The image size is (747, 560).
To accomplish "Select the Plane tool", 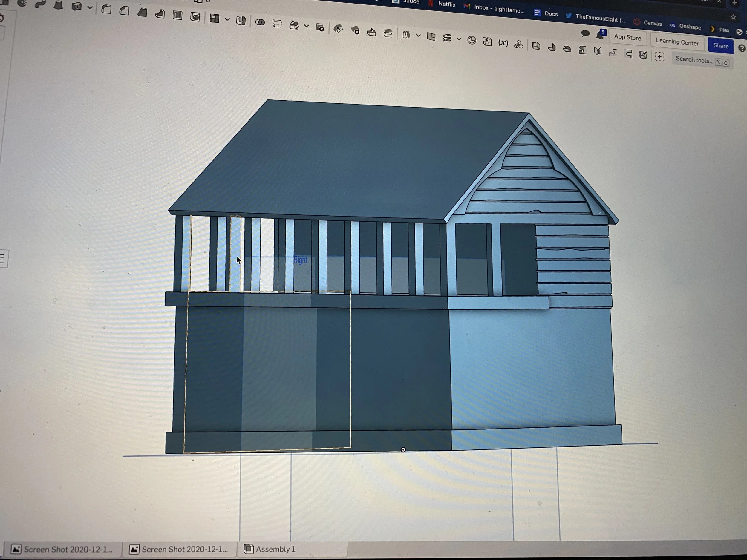I will point(431,36).
